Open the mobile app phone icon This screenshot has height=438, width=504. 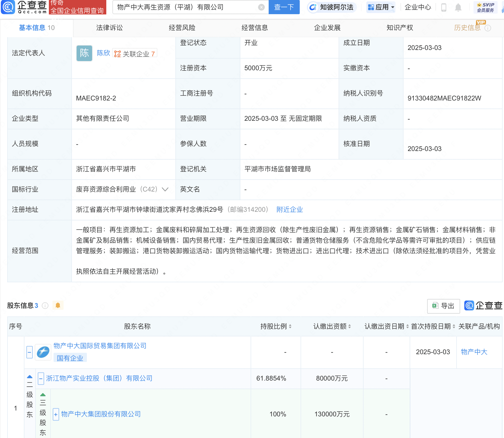click(x=443, y=7)
